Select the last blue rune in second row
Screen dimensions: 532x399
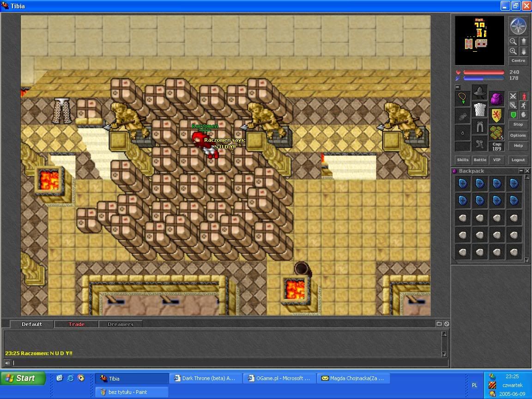pos(514,200)
